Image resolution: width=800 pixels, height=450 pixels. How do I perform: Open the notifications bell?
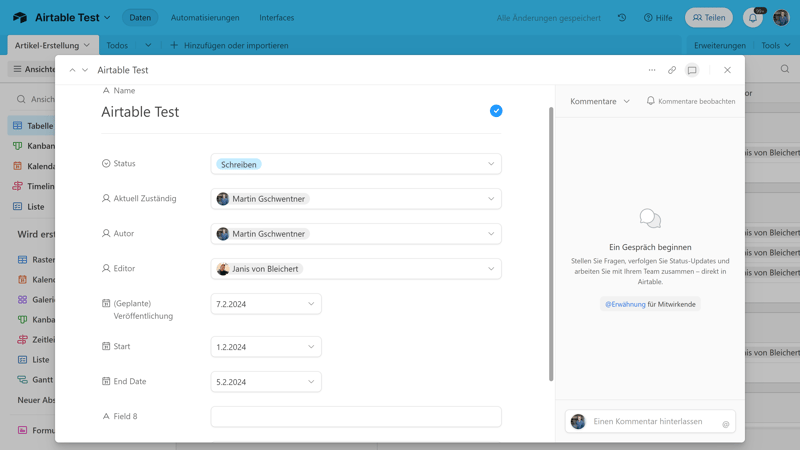point(753,18)
